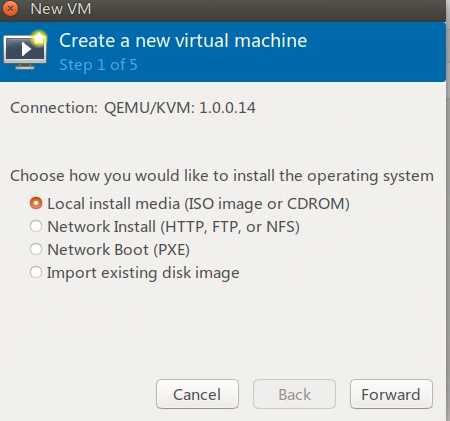Screen dimensions: 450x421
Task: Click the Cancel button
Action: tap(197, 394)
